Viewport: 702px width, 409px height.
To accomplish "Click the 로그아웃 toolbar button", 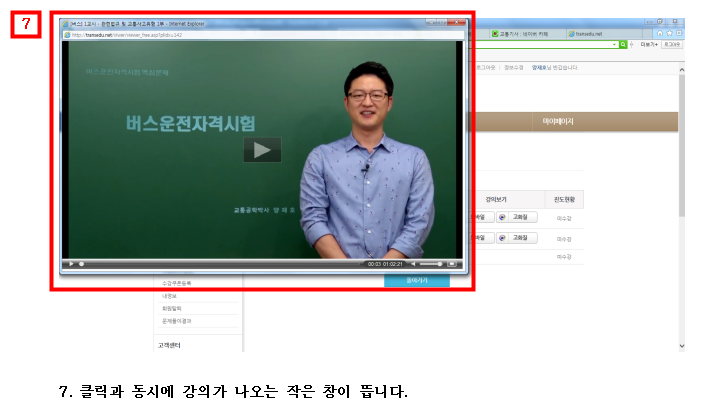I will [672, 44].
